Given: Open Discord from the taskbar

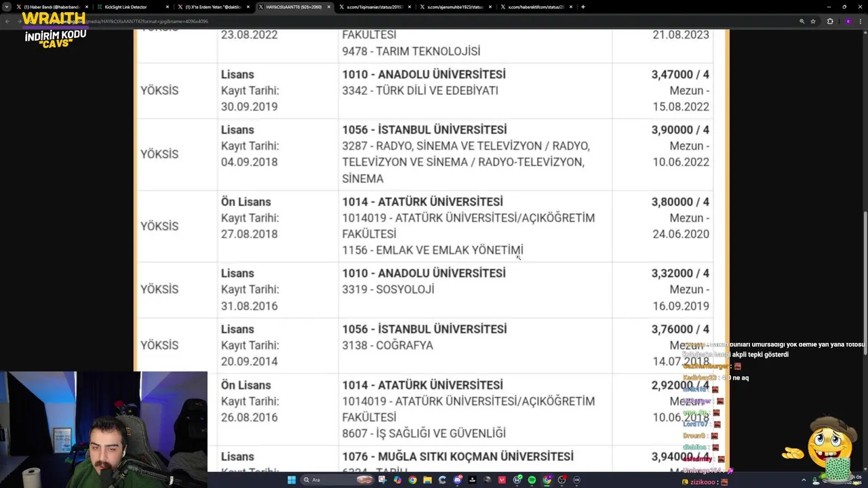Looking at the screenshot, I should point(458,480).
